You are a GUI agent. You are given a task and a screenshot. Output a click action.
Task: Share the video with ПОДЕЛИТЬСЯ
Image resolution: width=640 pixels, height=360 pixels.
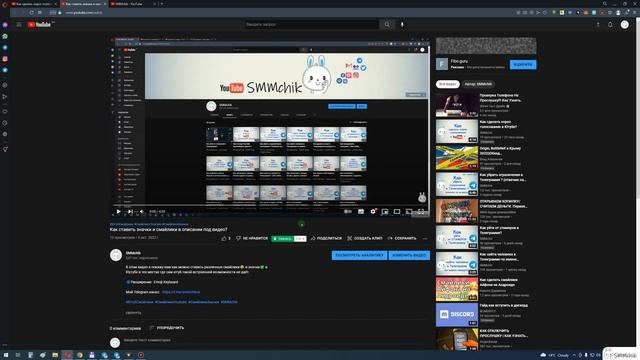326,238
